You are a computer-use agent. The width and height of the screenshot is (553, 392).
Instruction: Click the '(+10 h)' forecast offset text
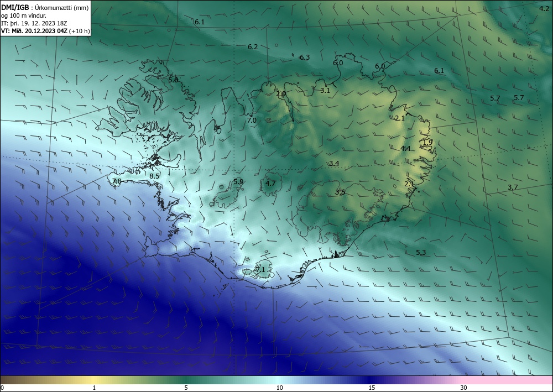(79, 31)
